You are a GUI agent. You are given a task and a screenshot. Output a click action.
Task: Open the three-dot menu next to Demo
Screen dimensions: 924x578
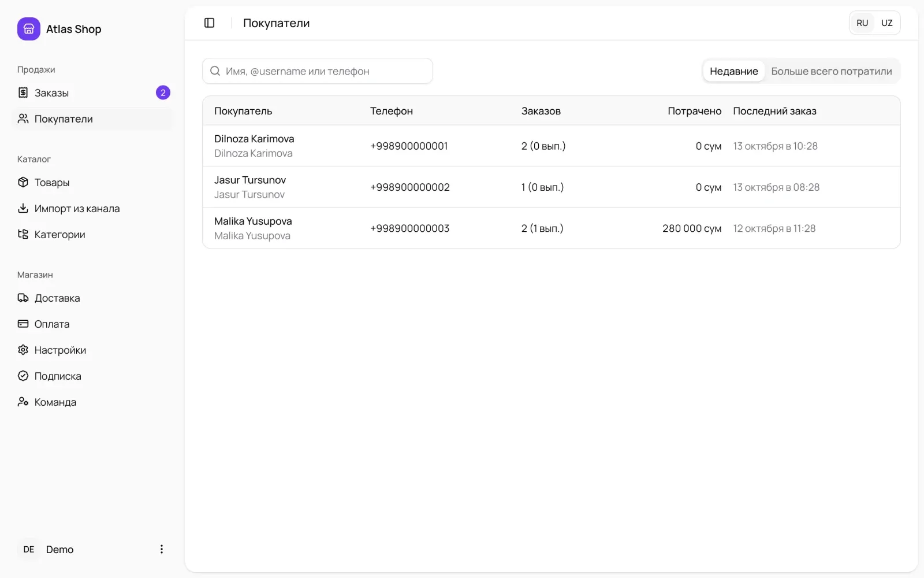pyautogui.click(x=162, y=549)
